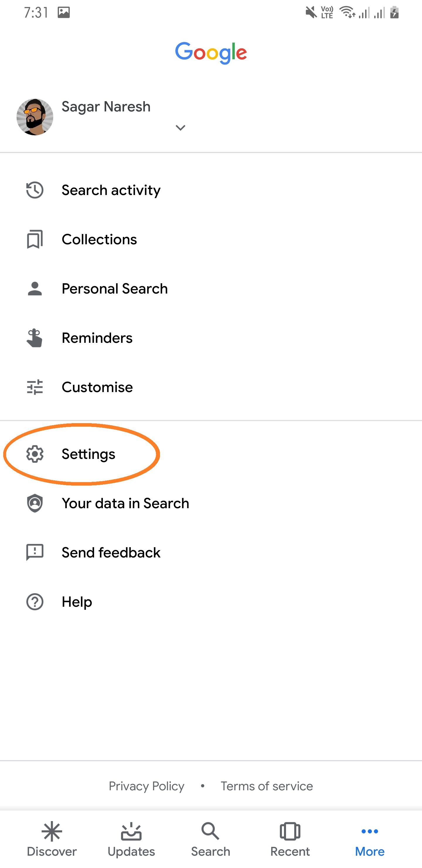The height and width of the screenshot is (868, 422).
Task: Tap Sagar Naresh profile picture
Action: pyautogui.click(x=35, y=117)
